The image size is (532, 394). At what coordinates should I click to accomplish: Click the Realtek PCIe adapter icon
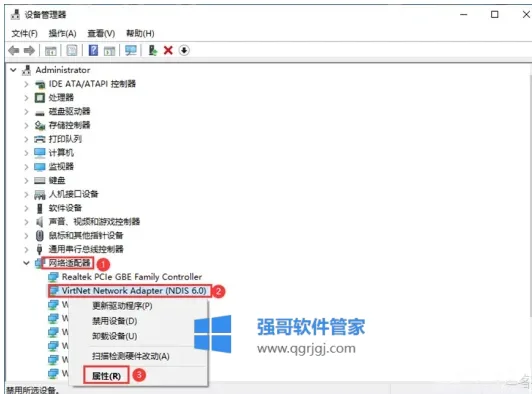53,277
